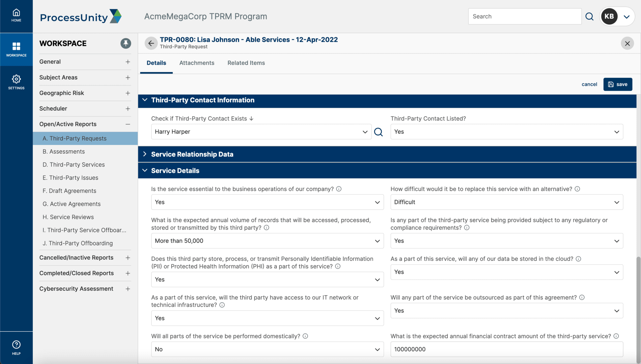The height and width of the screenshot is (364, 641).
Task: Expand the Cybersecurity Assessment section
Action: [x=128, y=289]
